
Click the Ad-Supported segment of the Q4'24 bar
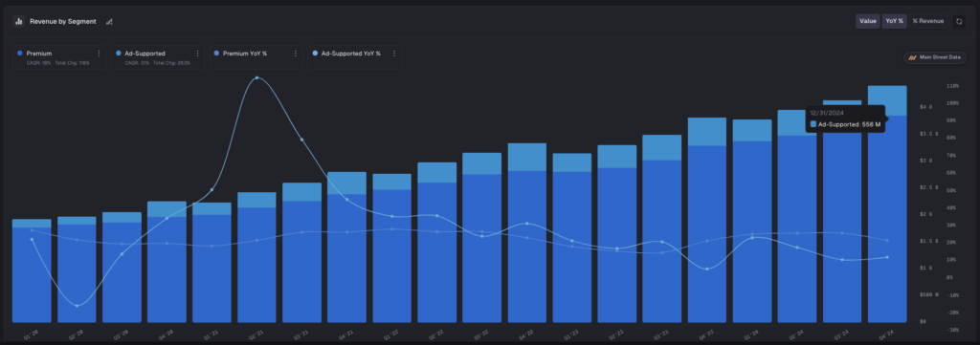pos(887,100)
